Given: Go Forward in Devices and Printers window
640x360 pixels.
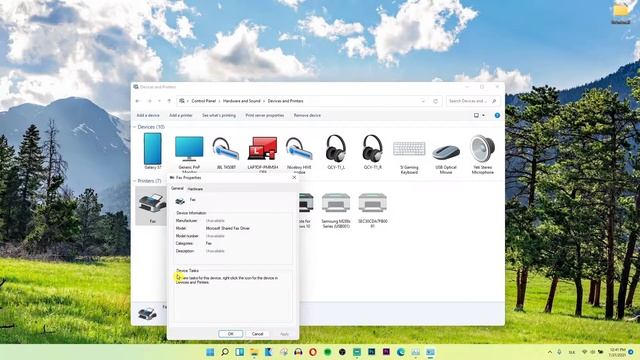Looking at the screenshot, I should point(150,101).
